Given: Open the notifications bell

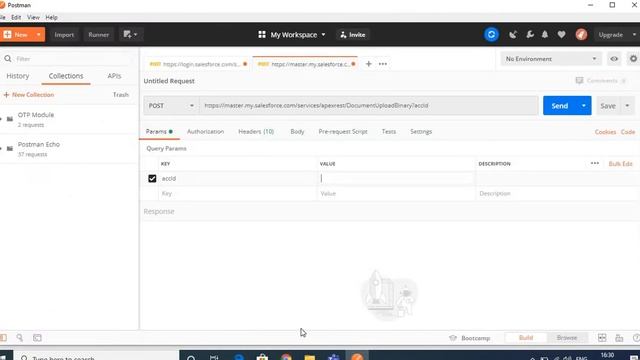Looking at the screenshot, I should (x=545, y=35).
